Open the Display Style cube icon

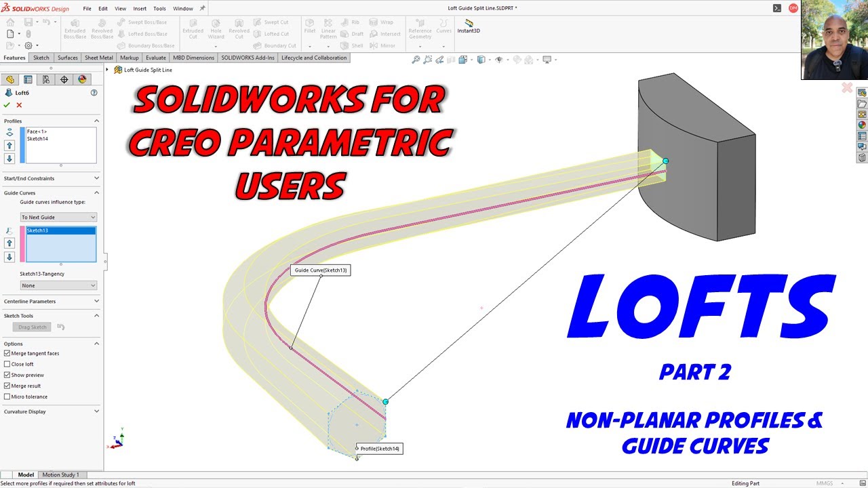(481, 60)
